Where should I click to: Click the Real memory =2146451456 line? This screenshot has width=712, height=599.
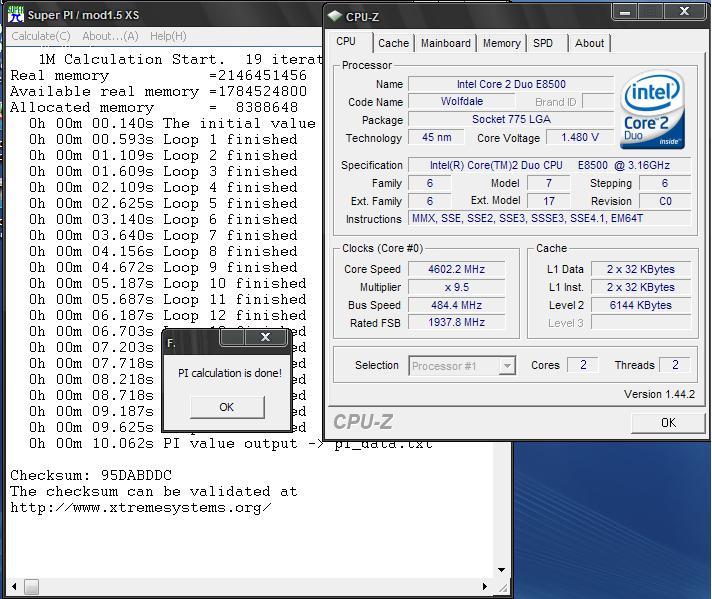pos(158,75)
